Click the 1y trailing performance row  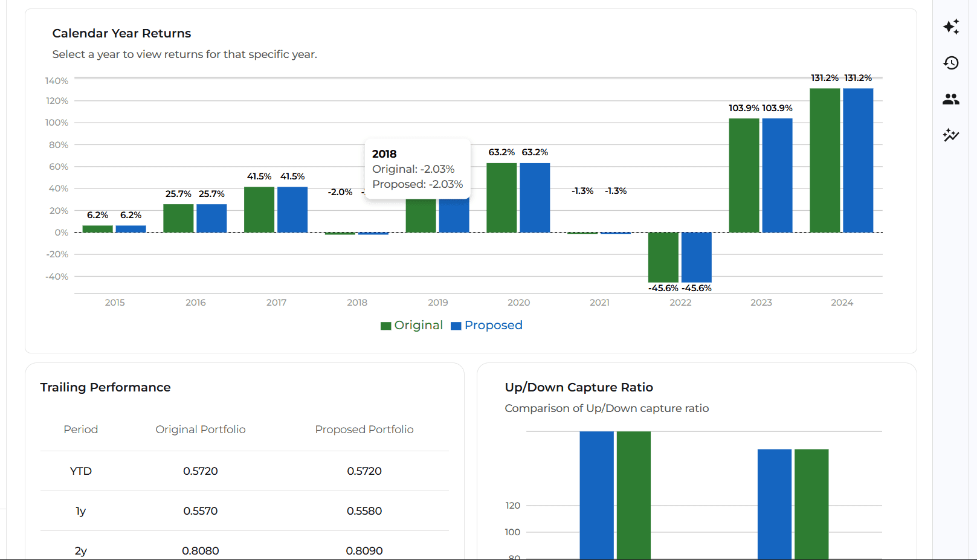coord(242,511)
